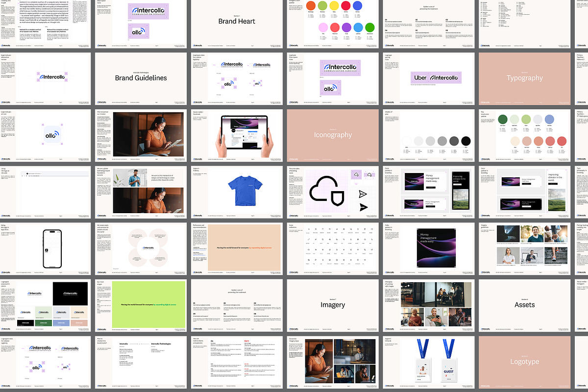
Task: Click the crossed-arms woman photo in Imagery guidelines
Action: (x=509, y=255)
